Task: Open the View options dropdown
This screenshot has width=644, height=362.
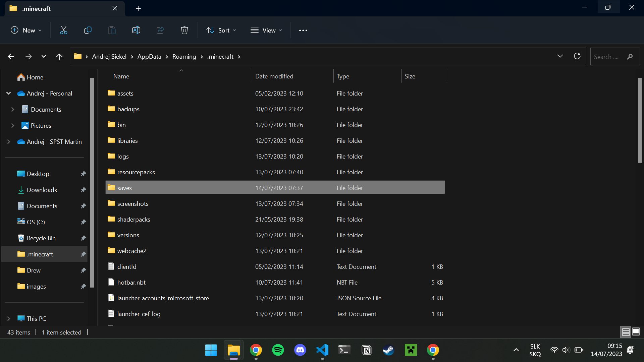Action: pyautogui.click(x=267, y=31)
